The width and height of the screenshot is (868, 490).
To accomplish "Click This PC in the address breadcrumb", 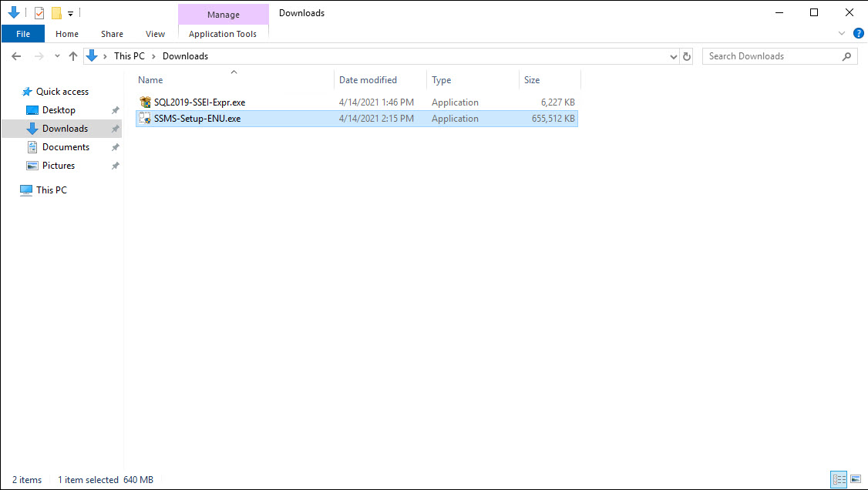I will (129, 56).
